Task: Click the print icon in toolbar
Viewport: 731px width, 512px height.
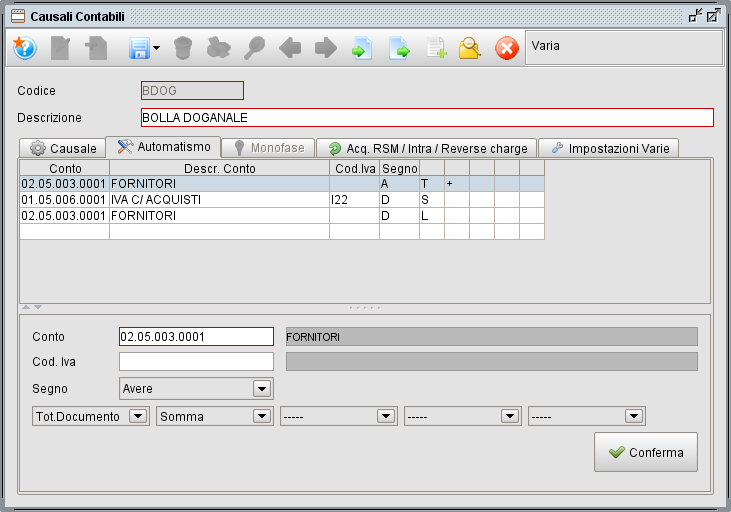Action: pyautogui.click(x=218, y=48)
